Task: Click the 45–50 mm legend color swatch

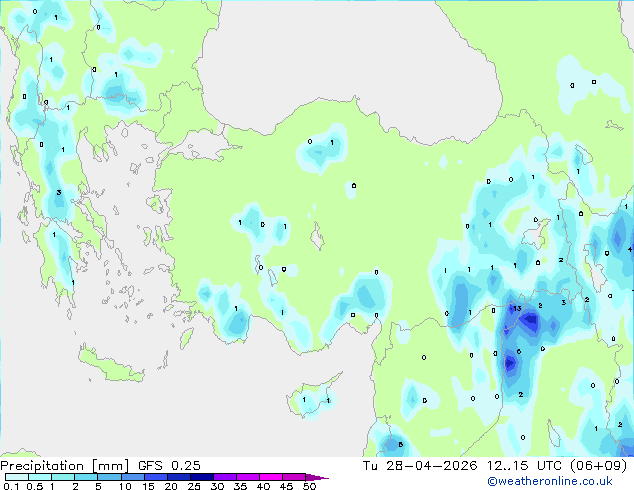Action: coord(294,477)
